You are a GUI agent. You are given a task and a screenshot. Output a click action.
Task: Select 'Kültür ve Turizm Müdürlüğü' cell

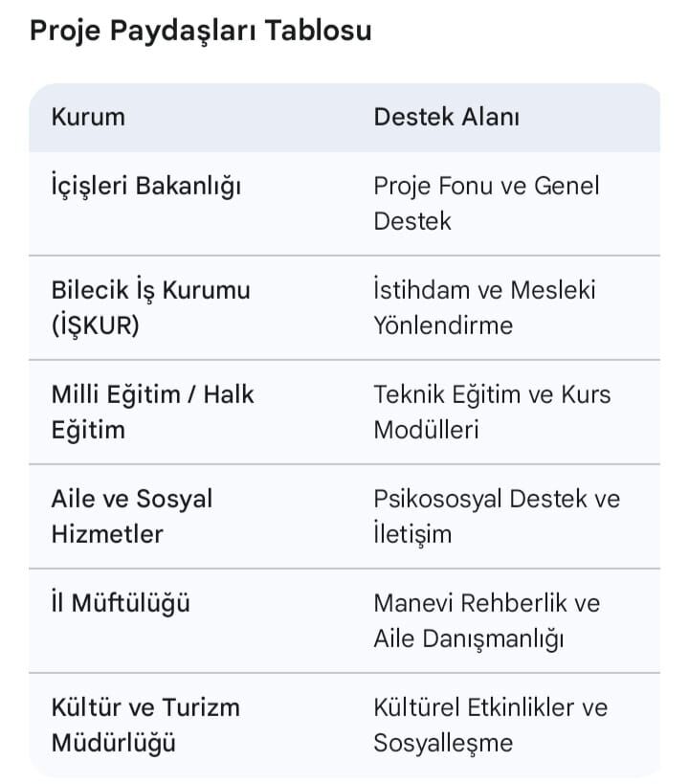[x=145, y=725]
